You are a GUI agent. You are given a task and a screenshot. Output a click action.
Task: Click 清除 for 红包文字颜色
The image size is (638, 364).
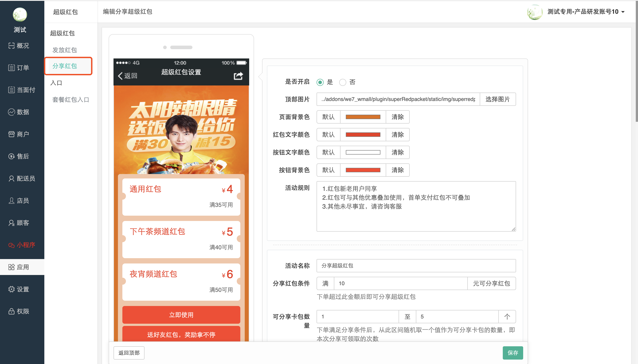[x=397, y=135]
